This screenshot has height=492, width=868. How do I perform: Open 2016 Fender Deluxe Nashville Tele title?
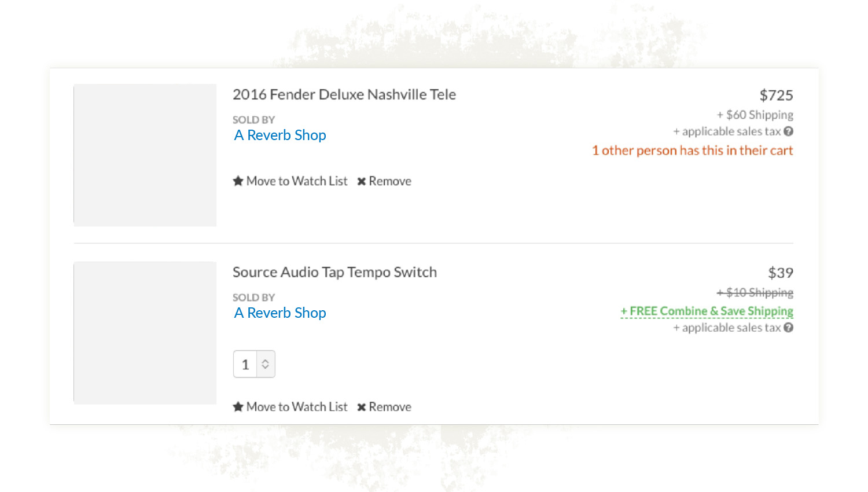[x=344, y=94]
